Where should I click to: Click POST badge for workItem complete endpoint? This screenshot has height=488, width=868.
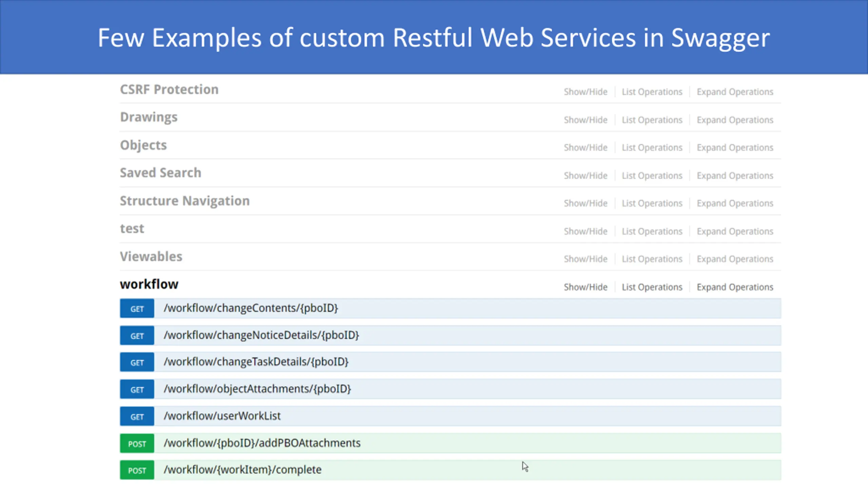[x=137, y=470]
